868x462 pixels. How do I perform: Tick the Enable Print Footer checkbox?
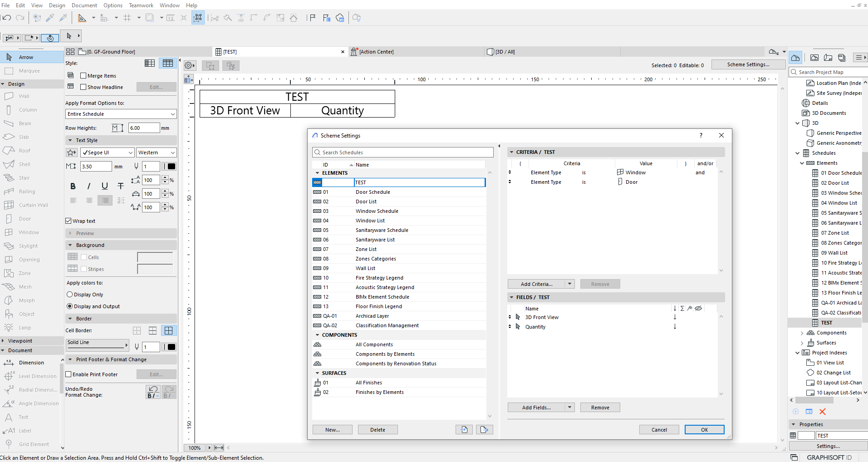coord(69,374)
